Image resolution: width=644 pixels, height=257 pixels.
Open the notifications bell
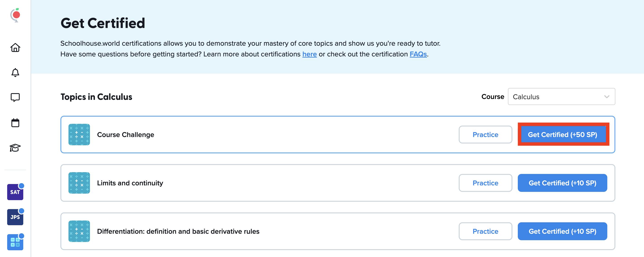point(15,73)
